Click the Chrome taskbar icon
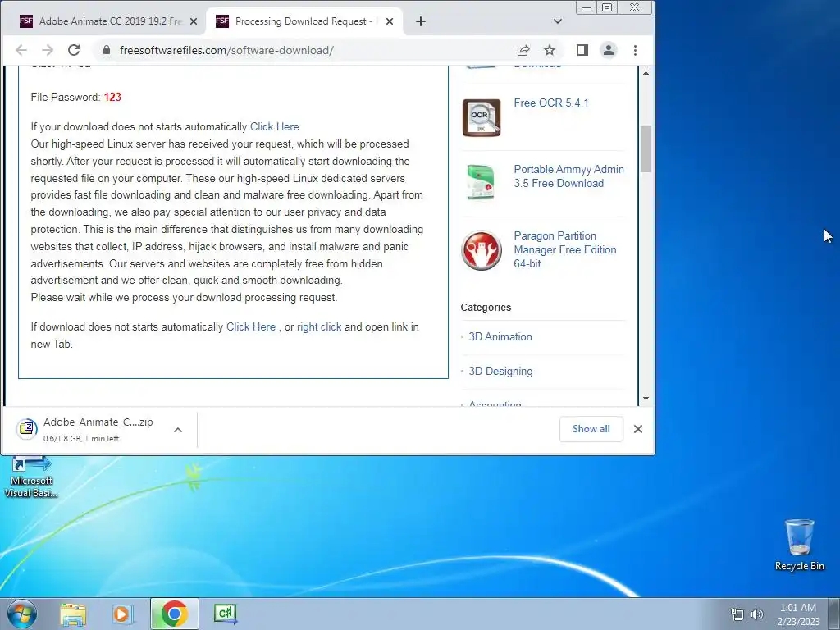The height and width of the screenshot is (630, 840). pos(174,614)
